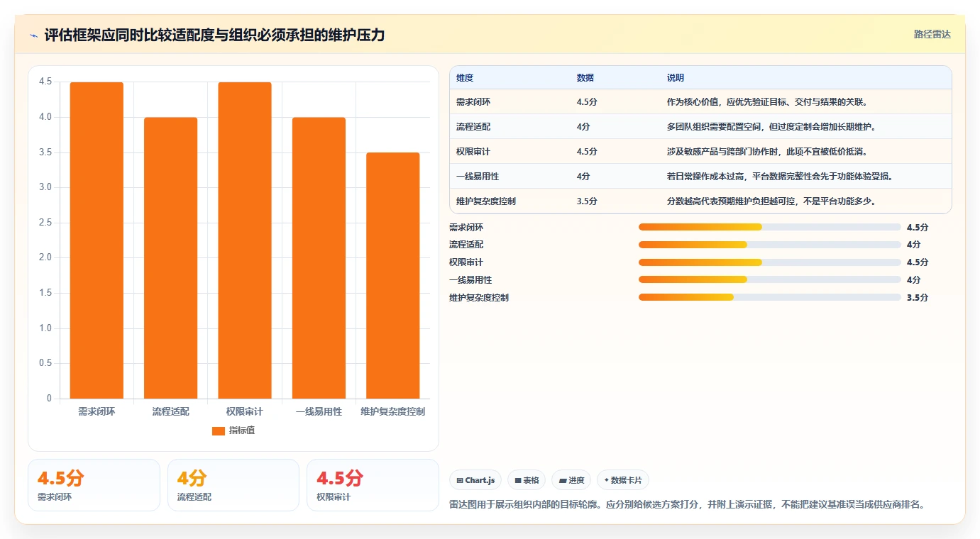Click the 需求闭环 x-axis label
Viewport: 980px width, 539px height.
pyautogui.click(x=97, y=412)
